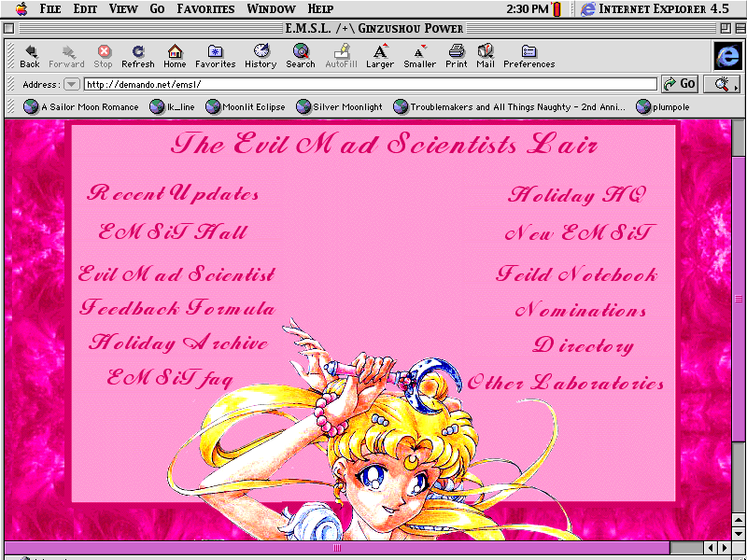Increase text size with Larger icon
Viewport: 747px width, 560px height.
[x=380, y=52]
